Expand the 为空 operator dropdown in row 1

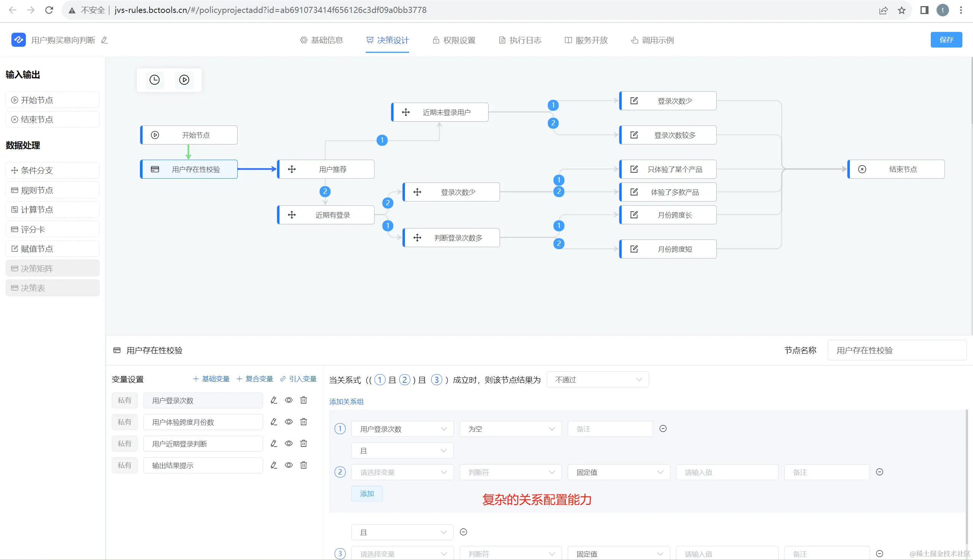click(510, 429)
